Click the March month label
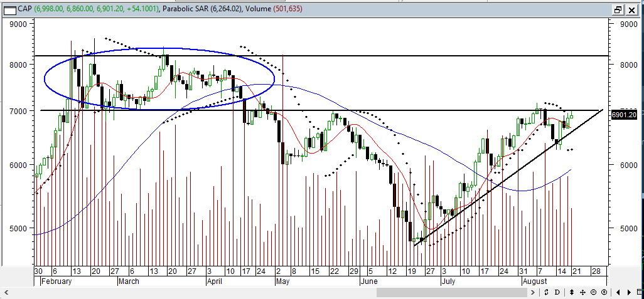The height and width of the screenshot is (299, 644). (129, 281)
